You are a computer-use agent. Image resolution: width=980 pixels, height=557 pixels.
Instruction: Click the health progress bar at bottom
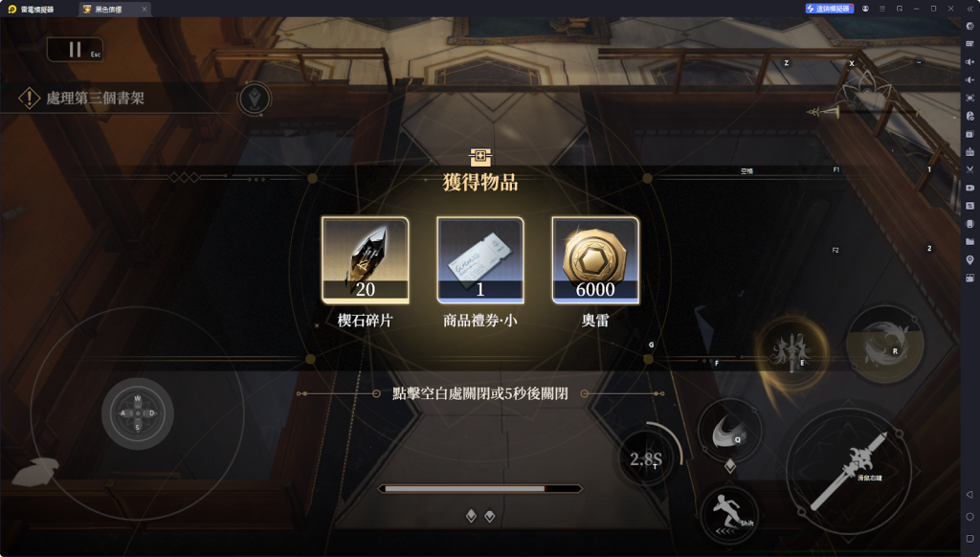[480, 489]
